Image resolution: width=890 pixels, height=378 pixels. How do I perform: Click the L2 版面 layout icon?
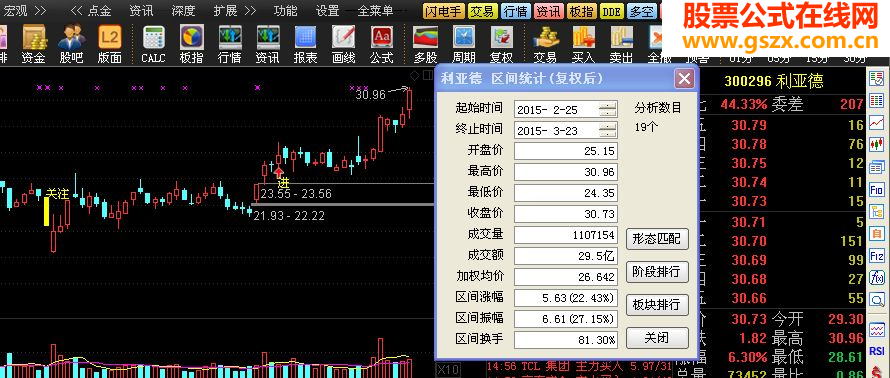point(110,44)
